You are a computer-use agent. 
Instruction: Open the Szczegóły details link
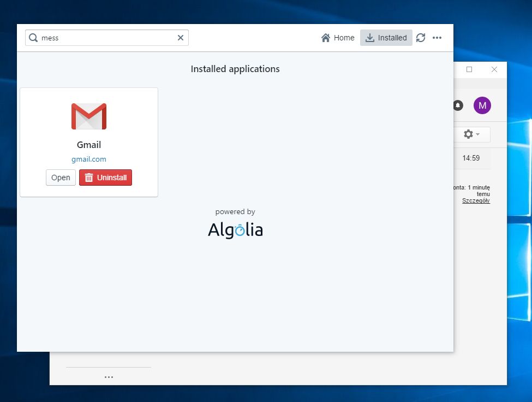476,200
